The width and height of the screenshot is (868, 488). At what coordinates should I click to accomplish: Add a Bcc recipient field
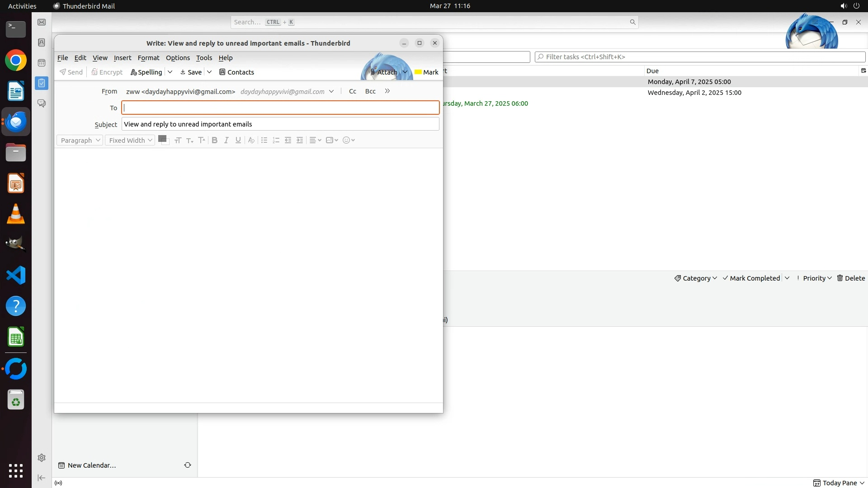tap(370, 91)
